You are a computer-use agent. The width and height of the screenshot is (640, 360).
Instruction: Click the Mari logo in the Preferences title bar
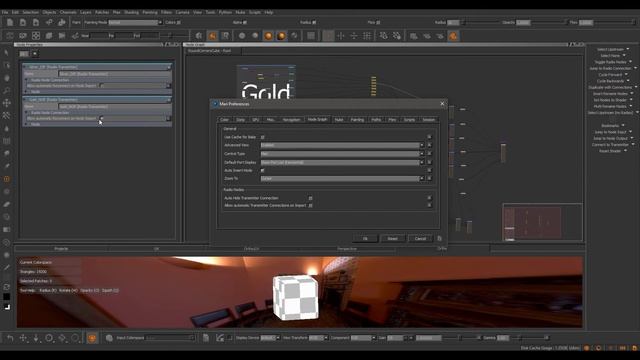point(215,104)
